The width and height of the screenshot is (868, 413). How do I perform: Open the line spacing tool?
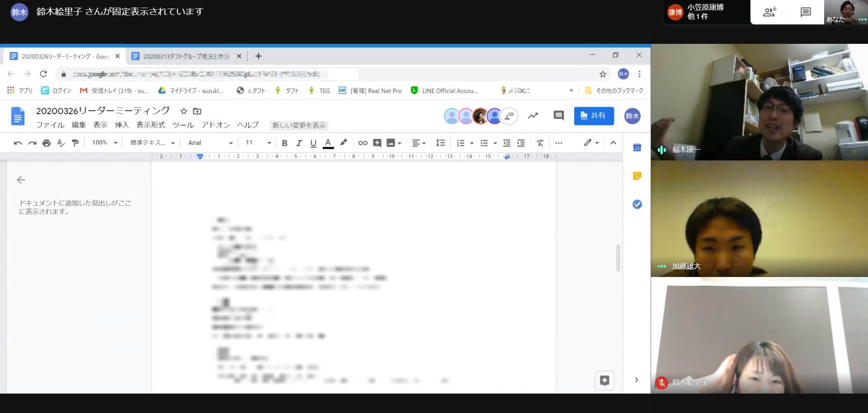click(440, 143)
